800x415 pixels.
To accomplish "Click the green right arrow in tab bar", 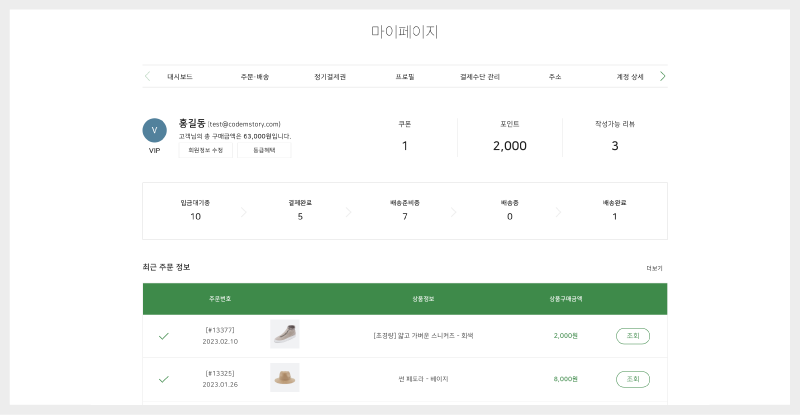I will pyautogui.click(x=662, y=76).
